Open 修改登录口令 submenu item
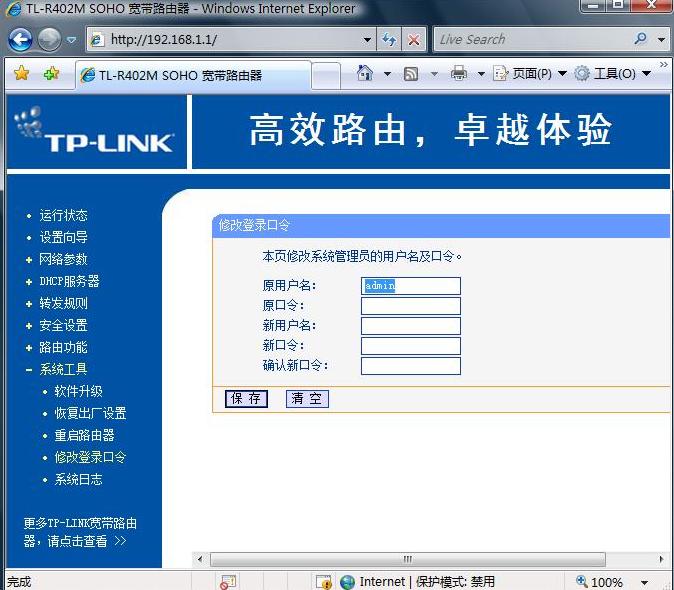Image resolution: width=674 pixels, height=590 pixels. pyautogui.click(x=91, y=457)
